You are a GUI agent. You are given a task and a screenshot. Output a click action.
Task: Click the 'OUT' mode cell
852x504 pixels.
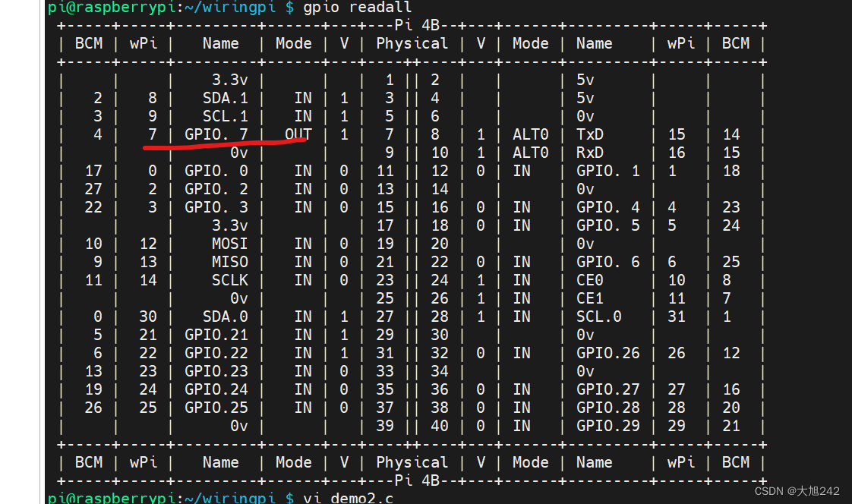coord(298,134)
